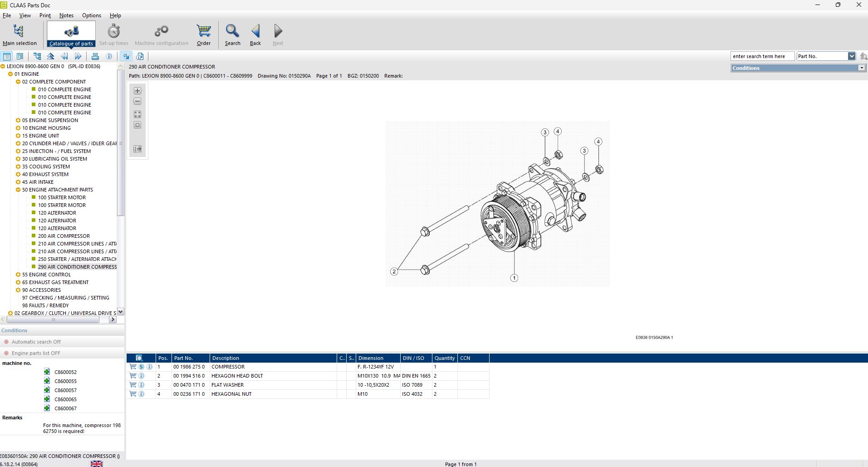Expand the 05 ENGINE SUSPENSION node

point(18,120)
